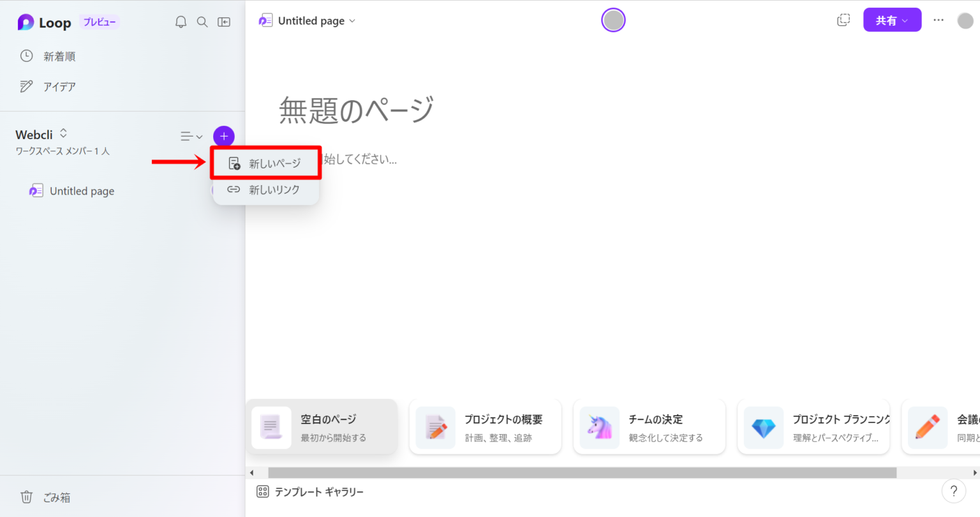980x517 pixels.
Task: Open the notifications bell icon
Action: (x=181, y=21)
